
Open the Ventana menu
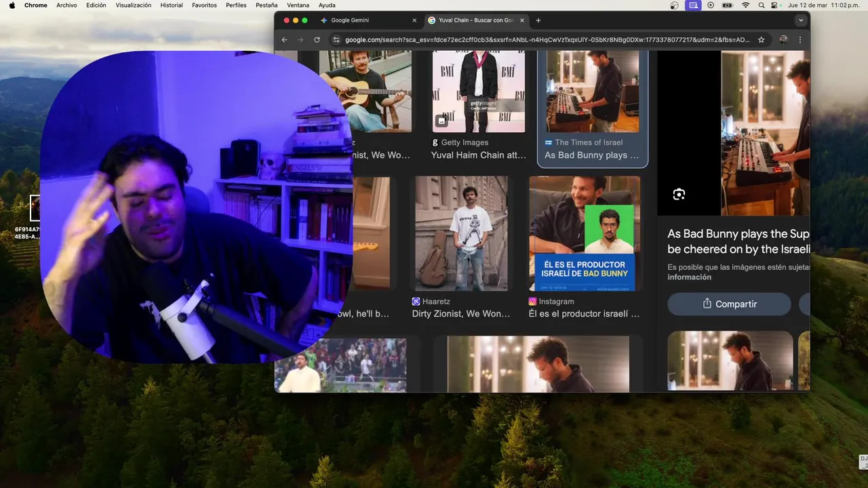point(298,5)
